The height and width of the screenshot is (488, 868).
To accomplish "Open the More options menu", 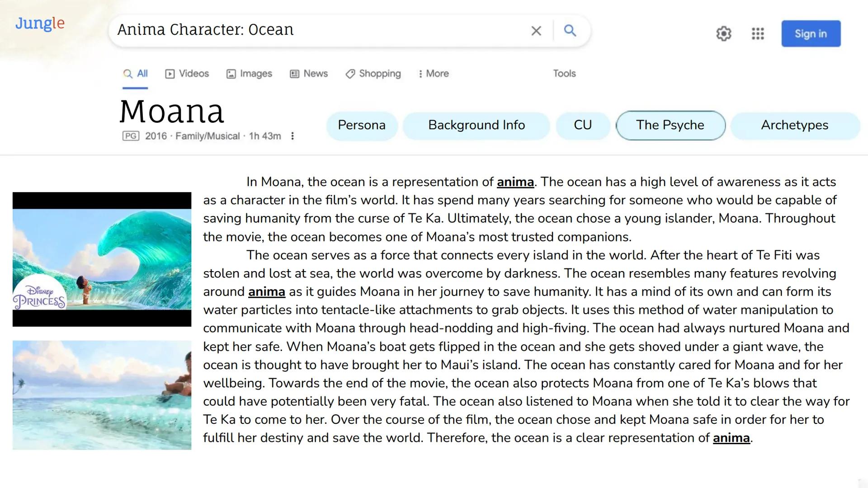I will click(433, 73).
